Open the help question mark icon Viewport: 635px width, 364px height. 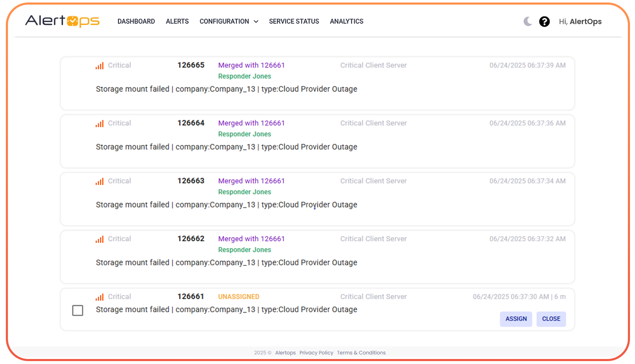point(544,21)
